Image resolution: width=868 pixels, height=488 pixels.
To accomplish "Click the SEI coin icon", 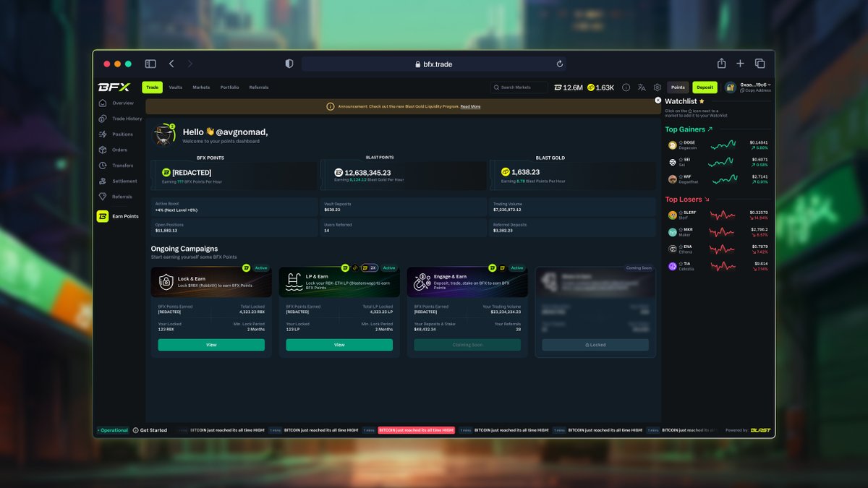I will tap(673, 162).
